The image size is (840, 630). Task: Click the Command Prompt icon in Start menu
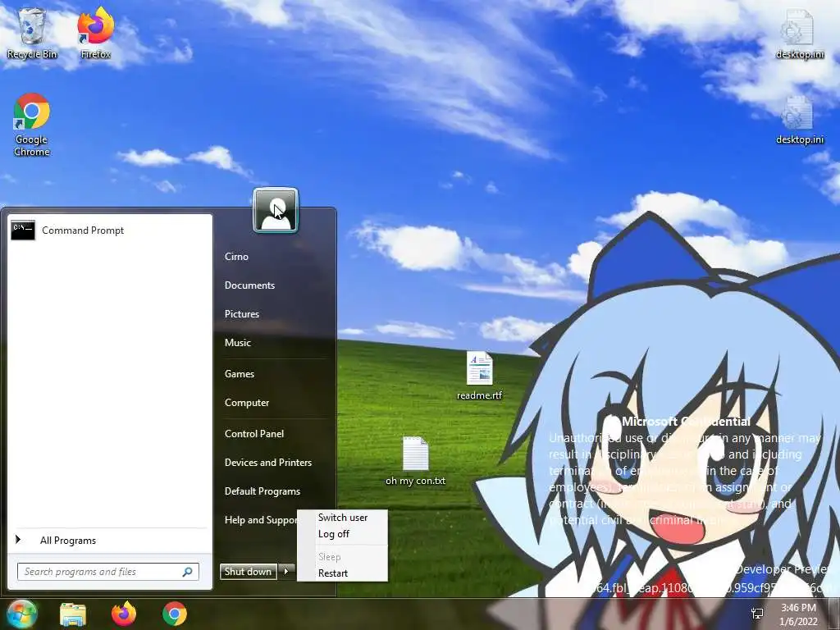(23, 230)
